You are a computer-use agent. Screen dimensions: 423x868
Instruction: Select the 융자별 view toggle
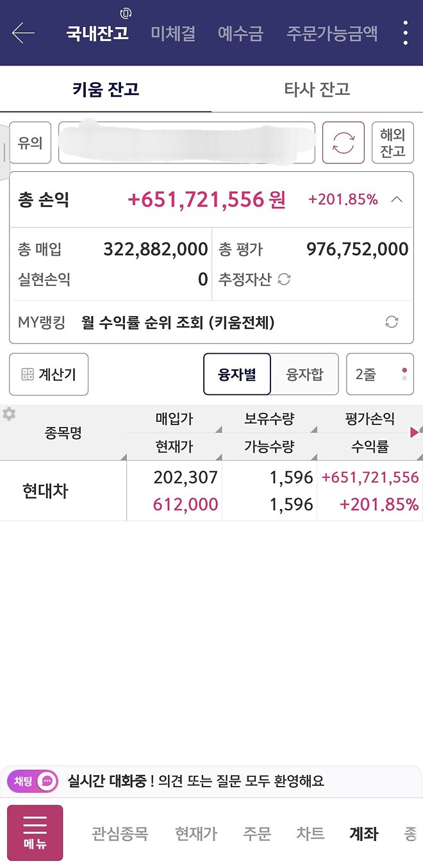tap(237, 374)
